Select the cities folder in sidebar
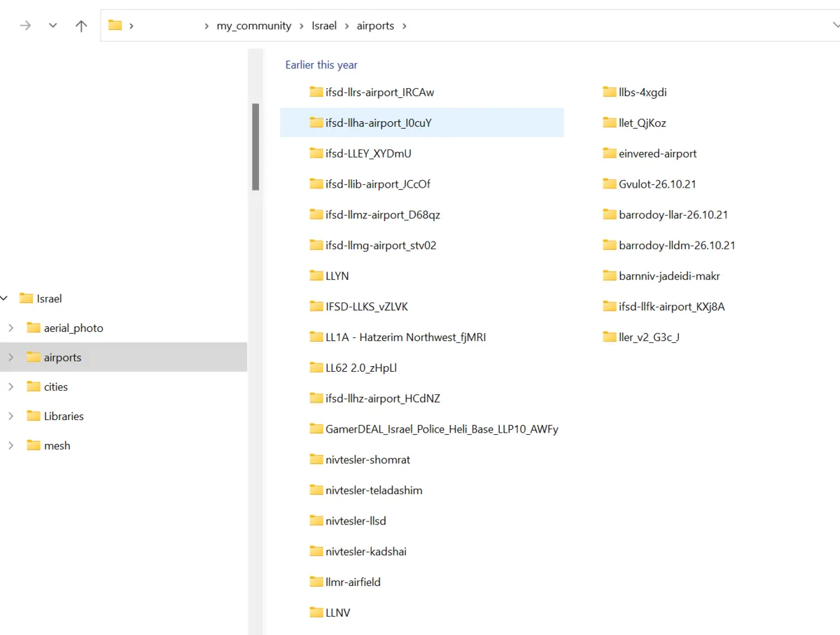 pyautogui.click(x=55, y=386)
